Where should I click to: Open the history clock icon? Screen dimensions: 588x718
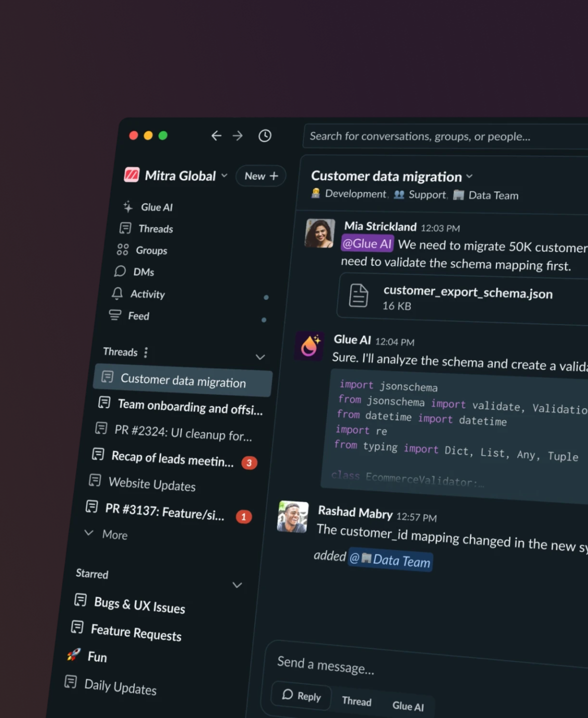(265, 135)
